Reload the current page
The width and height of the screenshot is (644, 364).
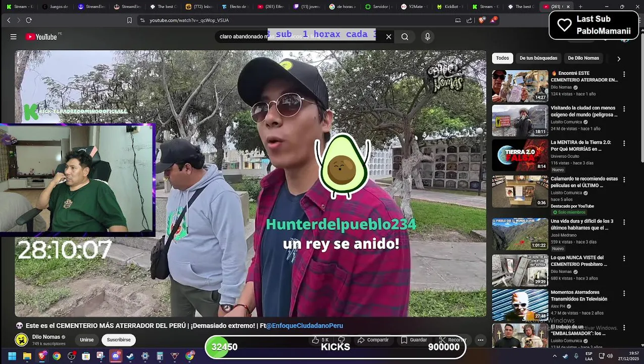[x=29, y=20]
